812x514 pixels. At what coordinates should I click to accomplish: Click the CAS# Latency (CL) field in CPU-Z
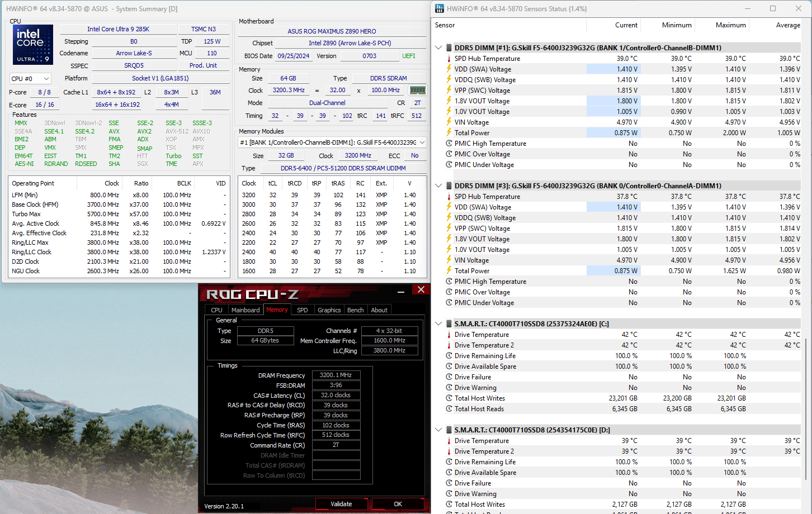click(x=336, y=396)
